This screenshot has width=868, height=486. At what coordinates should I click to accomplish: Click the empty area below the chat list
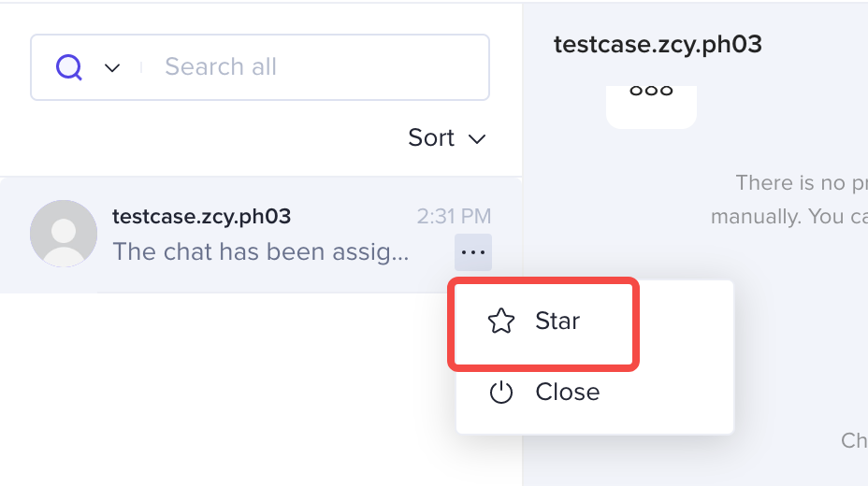coord(224,393)
